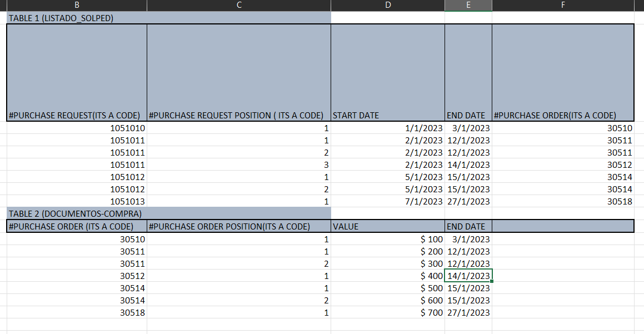Select the "#PURCHASE REQUEST POSITION ( ITS A CODE)" header

click(x=238, y=72)
